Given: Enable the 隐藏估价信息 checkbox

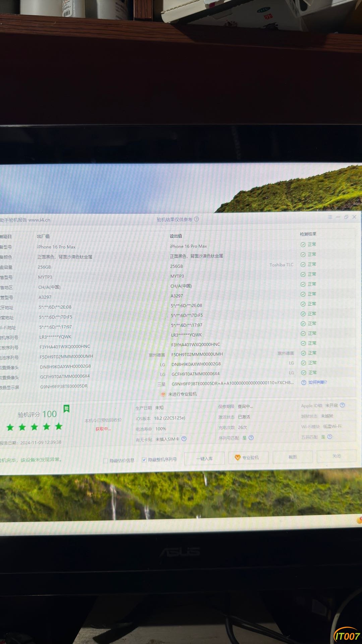Looking at the screenshot, I should [x=105, y=461].
